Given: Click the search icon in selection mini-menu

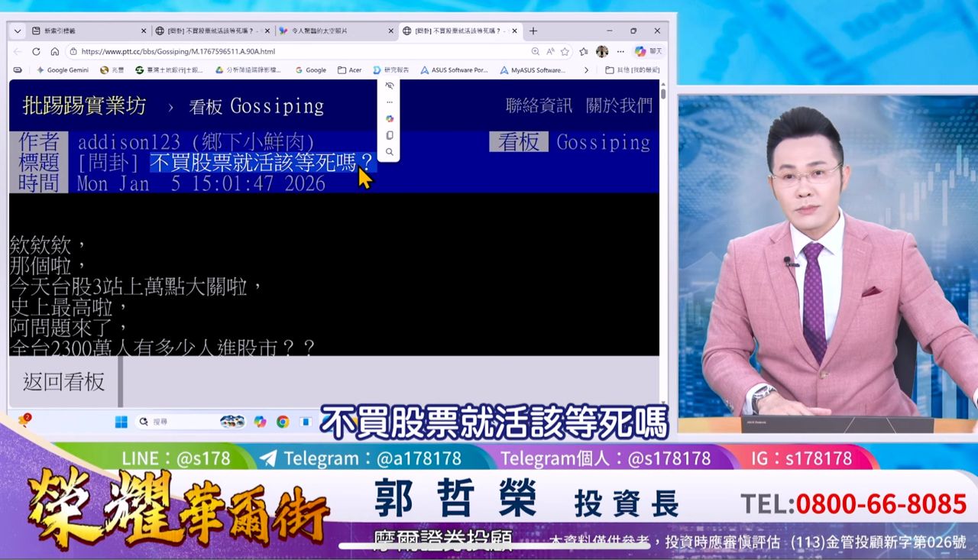Looking at the screenshot, I should pyautogui.click(x=390, y=152).
